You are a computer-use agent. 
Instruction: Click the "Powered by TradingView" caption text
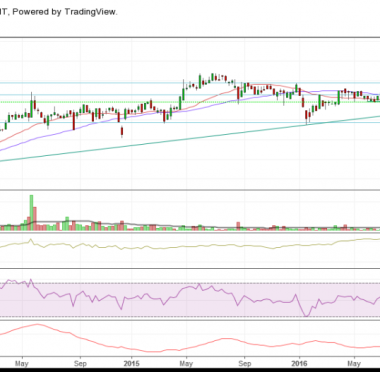pyautogui.click(x=65, y=12)
